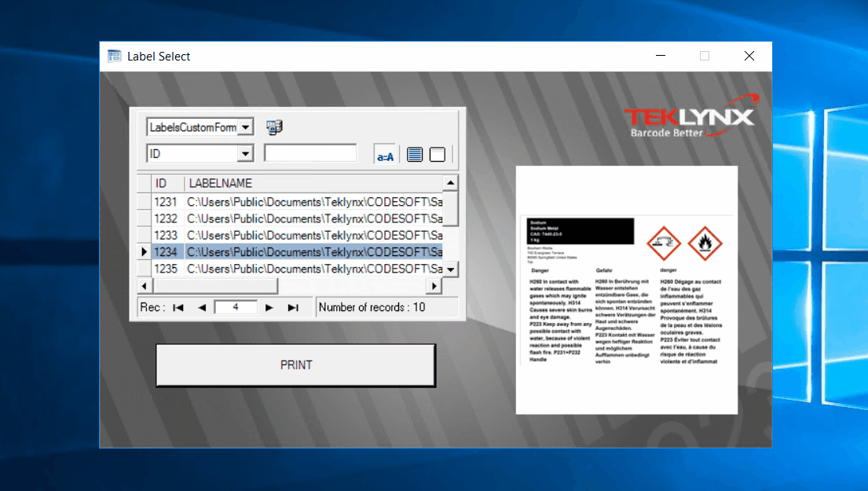Go to the previous record

click(x=202, y=308)
